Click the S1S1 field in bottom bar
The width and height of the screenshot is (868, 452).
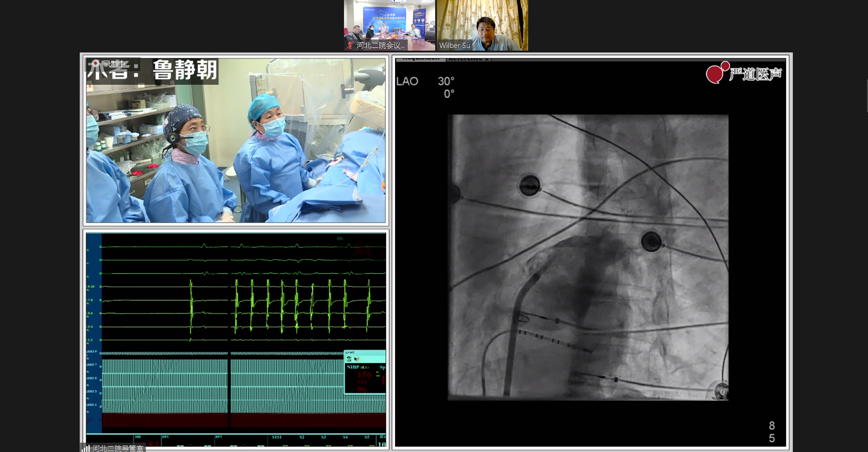click(277, 437)
